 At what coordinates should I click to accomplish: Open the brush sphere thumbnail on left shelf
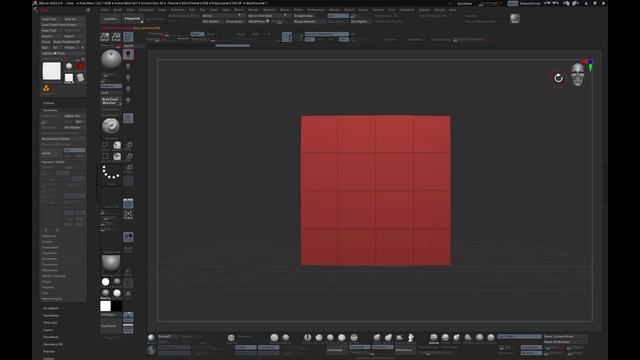coord(111,60)
